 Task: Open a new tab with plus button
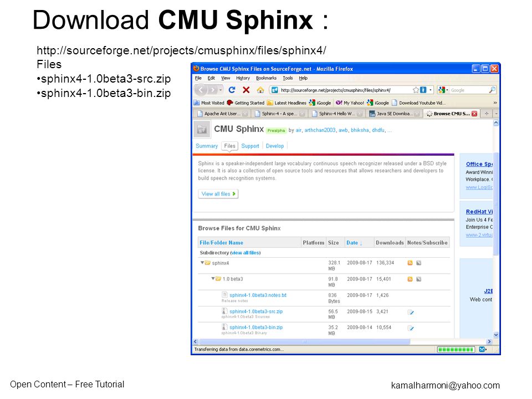[487, 114]
